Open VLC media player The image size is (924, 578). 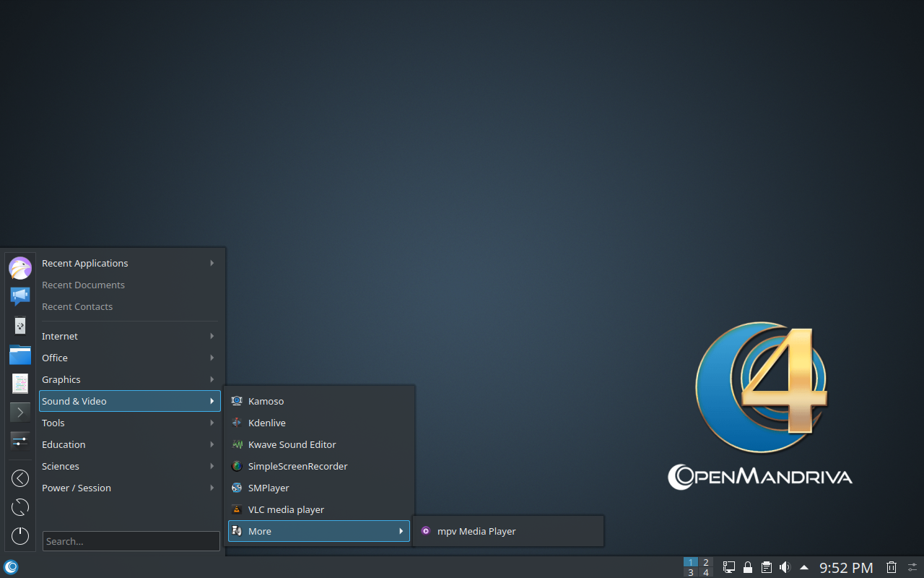(286, 509)
